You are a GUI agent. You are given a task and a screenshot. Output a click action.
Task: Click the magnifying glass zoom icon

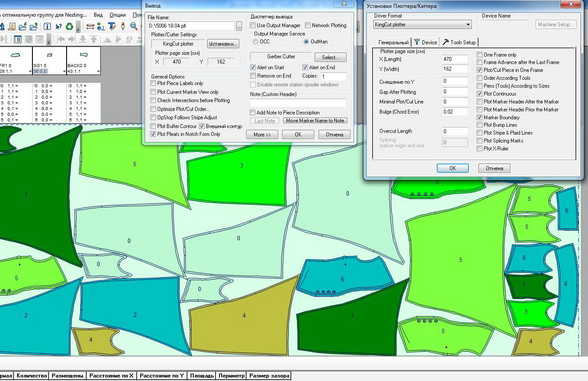134,27
